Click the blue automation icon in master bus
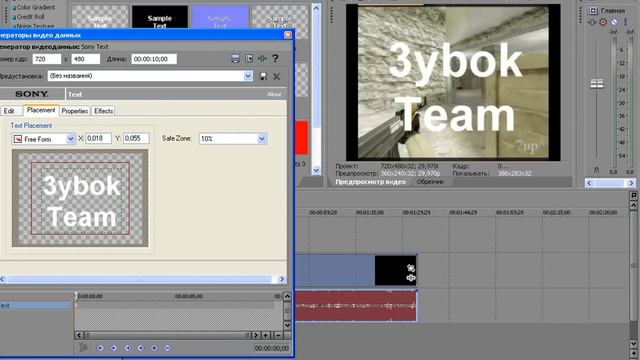The width and height of the screenshot is (640, 360). [x=614, y=22]
